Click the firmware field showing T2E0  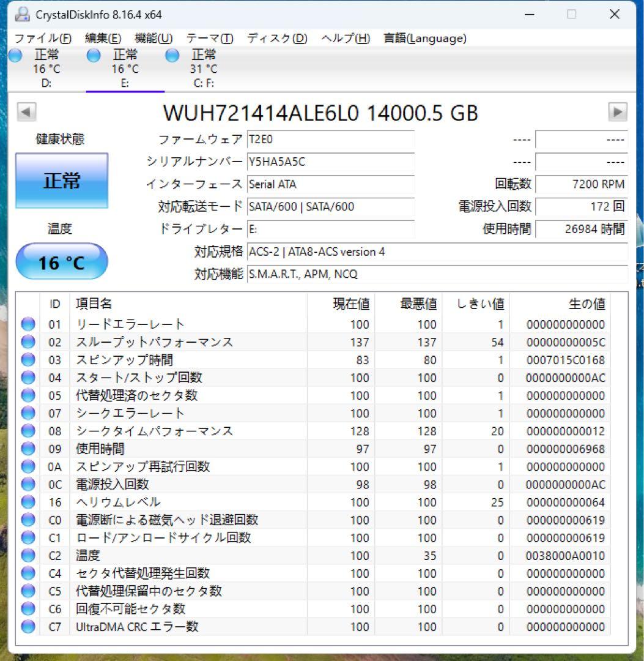(x=330, y=140)
